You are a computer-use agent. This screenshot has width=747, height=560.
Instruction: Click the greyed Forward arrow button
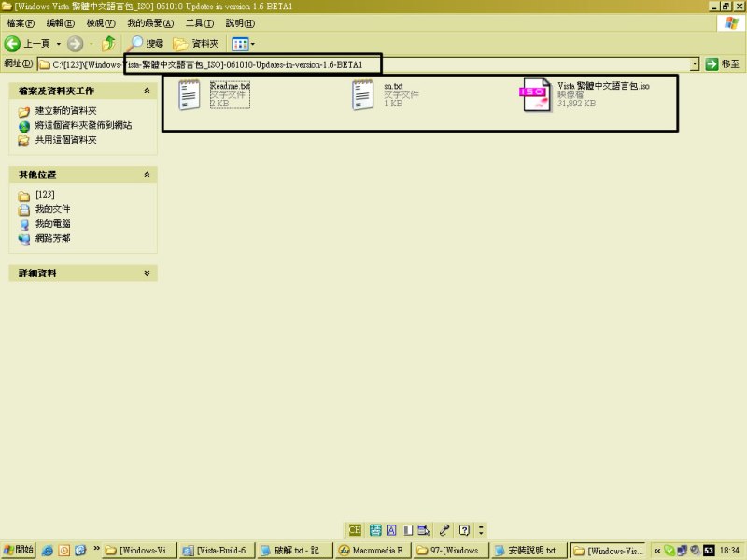tap(75, 44)
